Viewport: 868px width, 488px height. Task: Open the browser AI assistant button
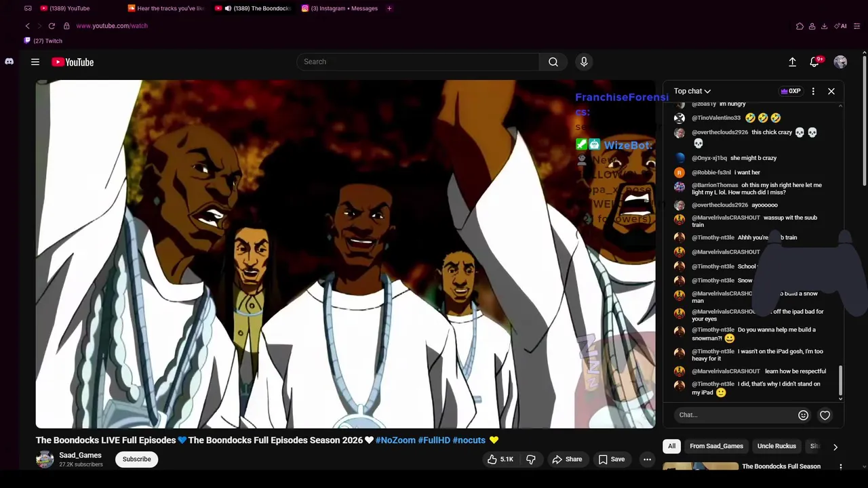point(841,26)
